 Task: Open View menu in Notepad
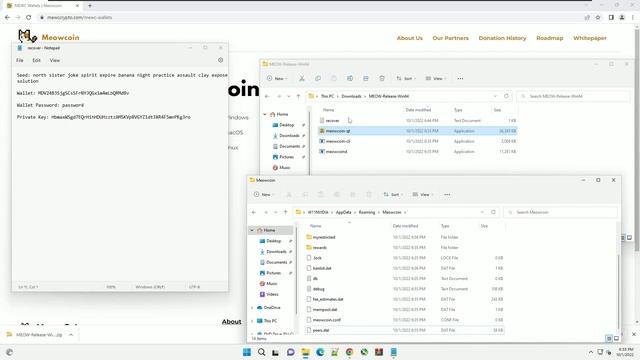click(55, 60)
